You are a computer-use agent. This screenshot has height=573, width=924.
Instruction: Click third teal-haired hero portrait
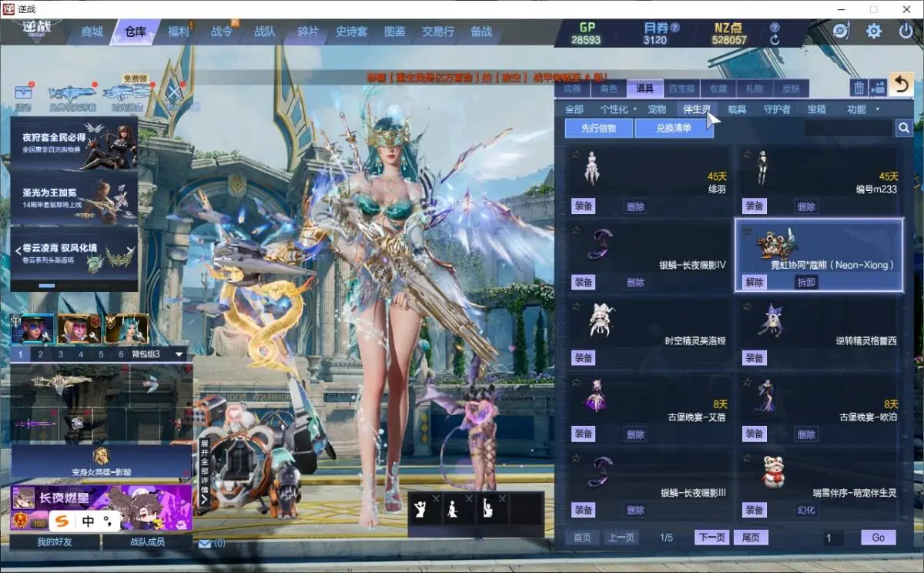pos(126,329)
